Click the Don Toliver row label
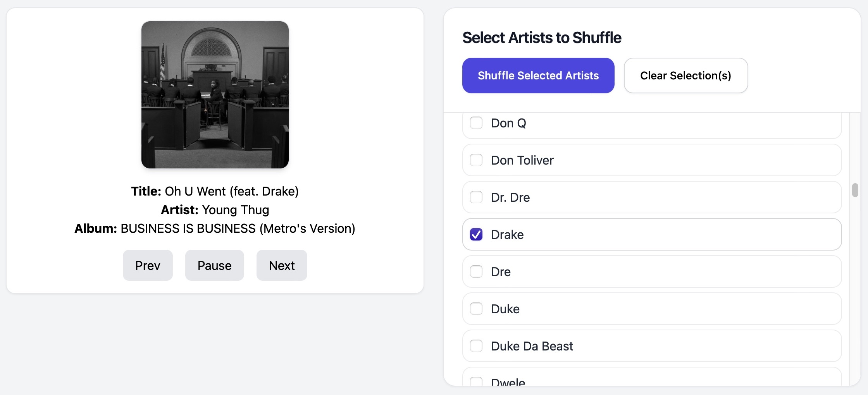This screenshot has height=395, width=868. pyautogui.click(x=522, y=160)
